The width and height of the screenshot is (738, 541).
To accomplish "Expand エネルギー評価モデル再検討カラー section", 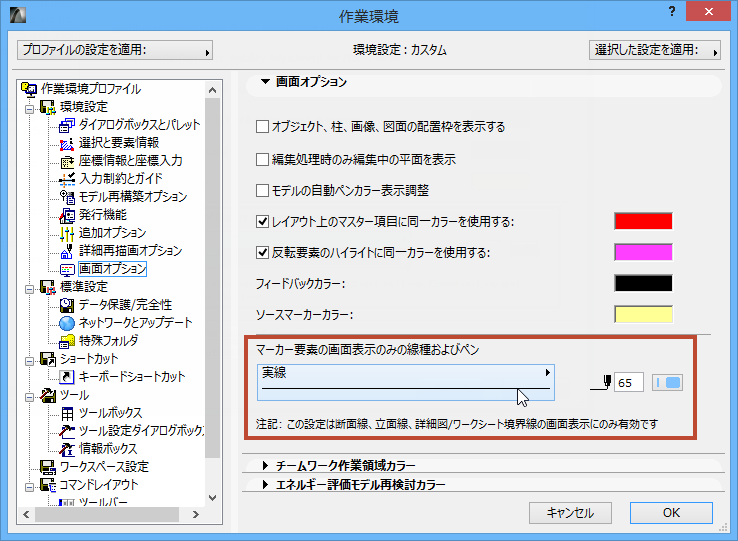I will coord(265,484).
